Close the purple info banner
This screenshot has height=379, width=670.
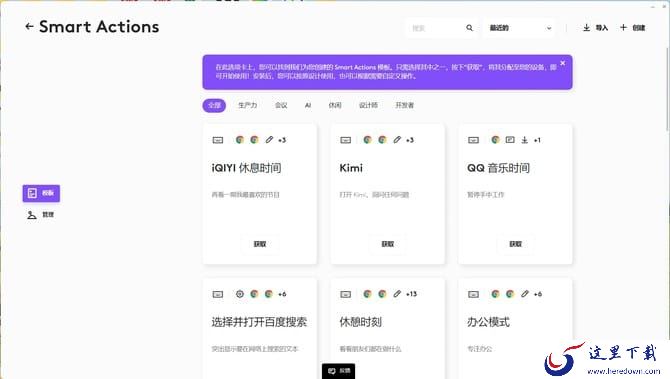click(x=562, y=63)
